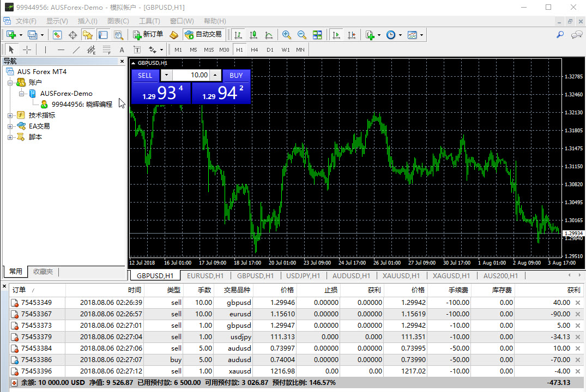Screen dimensions: 586x392
Task: Toggle 自动交易 AutoTrading button
Action: (x=203, y=35)
